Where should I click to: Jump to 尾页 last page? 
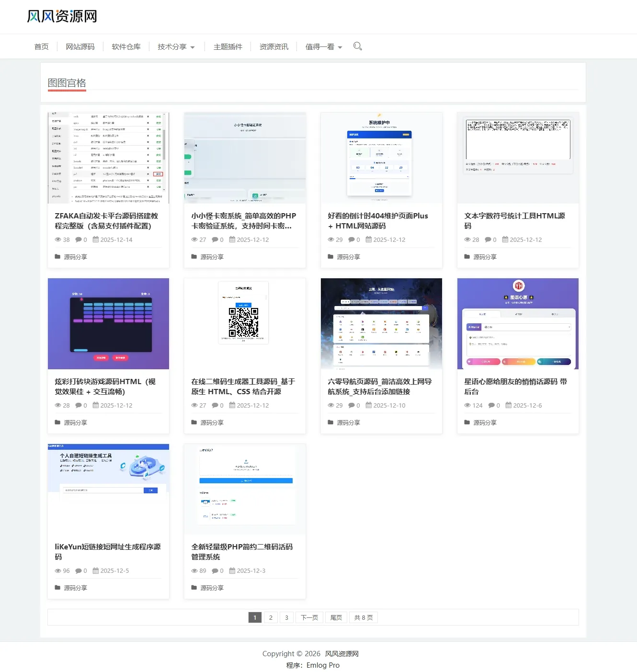tap(336, 617)
